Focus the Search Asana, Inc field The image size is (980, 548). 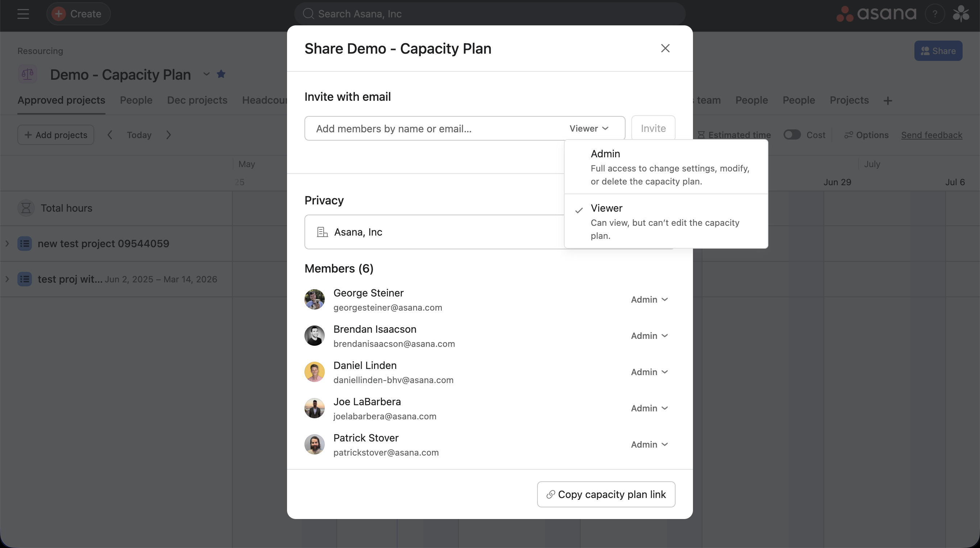pyautogui.click(x=490, y=14)
